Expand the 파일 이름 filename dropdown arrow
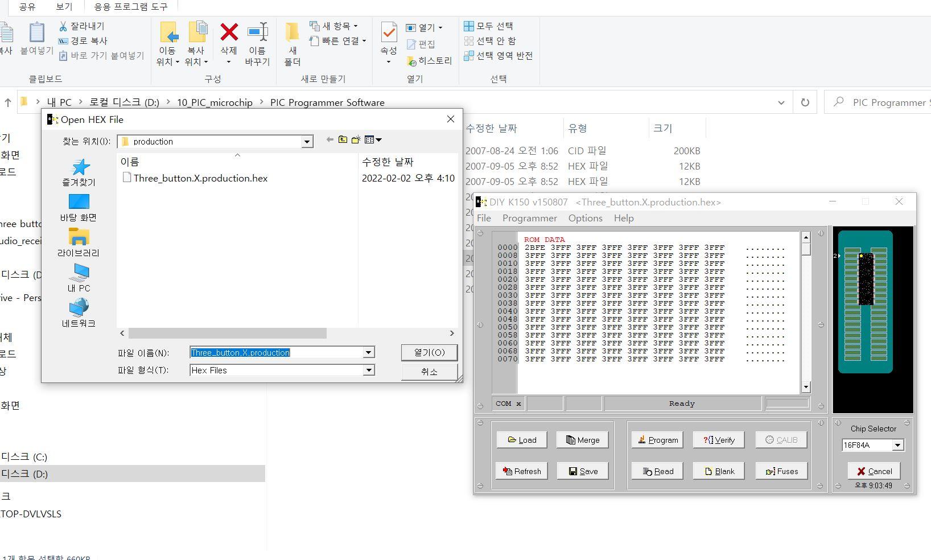This screenshot has width=931, height=560. tap(369, 353)
